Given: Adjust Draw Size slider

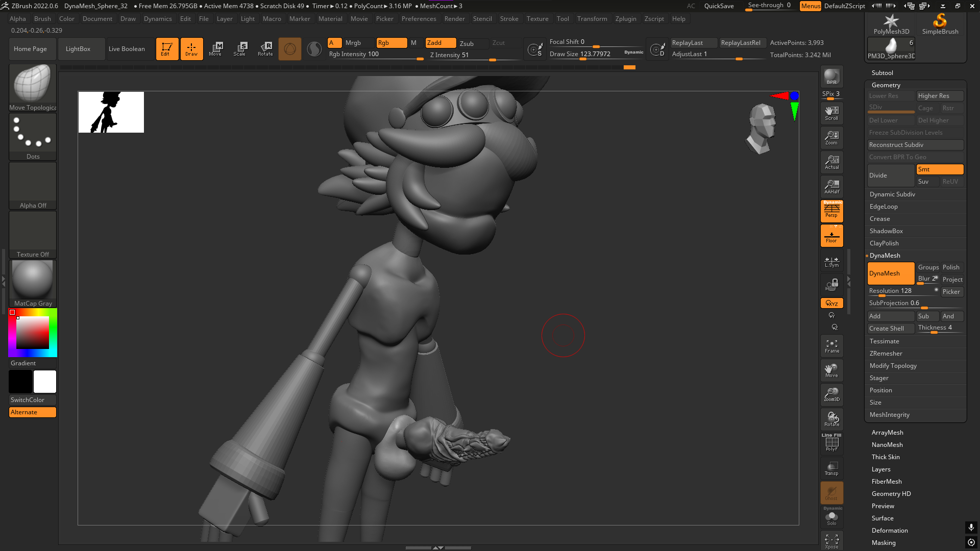Looking at the screenshot, I should coord(596,55).
